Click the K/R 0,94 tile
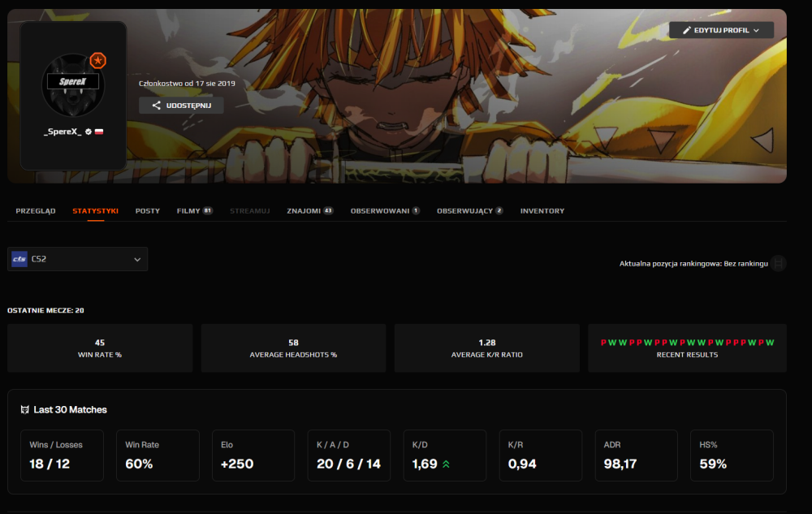This screenshot has height=514, width=812. click(541, 455)
